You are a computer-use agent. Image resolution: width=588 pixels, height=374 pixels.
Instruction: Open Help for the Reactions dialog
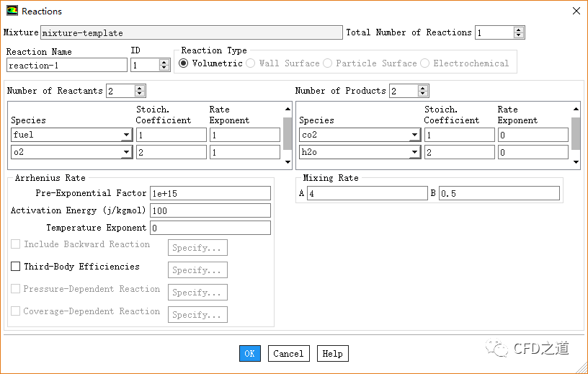pos(332,353)
